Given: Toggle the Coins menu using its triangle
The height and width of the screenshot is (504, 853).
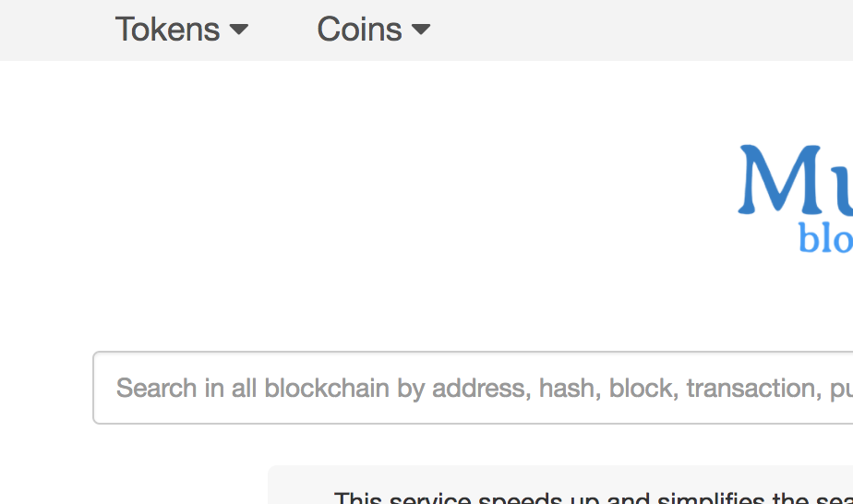Looking at the screenshot, I should coord(421,30).
